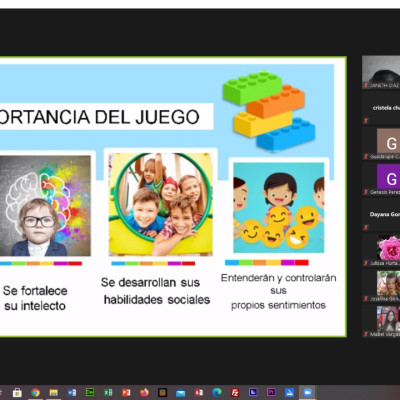Image resolution: width=400 pixels, height=400 pixels.
Task: Open Microsoft Word taskbar icon
Action: click(x=72, y=393)
